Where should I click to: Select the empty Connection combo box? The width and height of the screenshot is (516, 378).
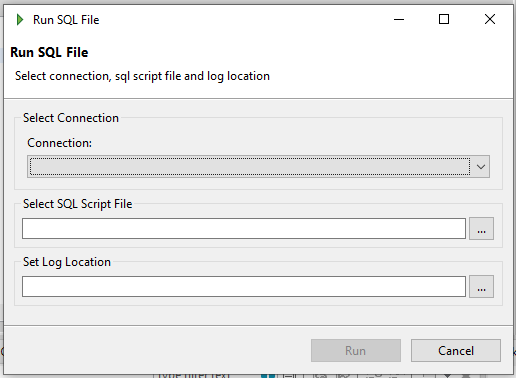coord(258,166)
